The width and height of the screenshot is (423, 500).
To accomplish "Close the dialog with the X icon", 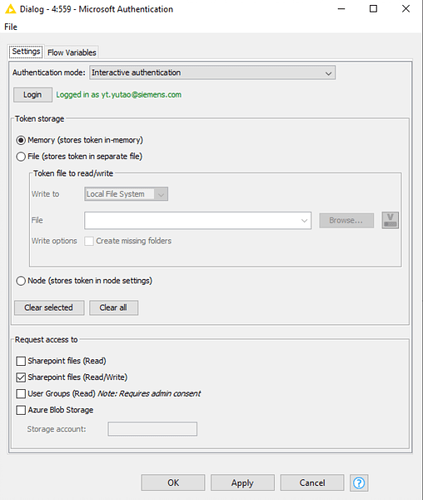I will [x=406, y=9].
